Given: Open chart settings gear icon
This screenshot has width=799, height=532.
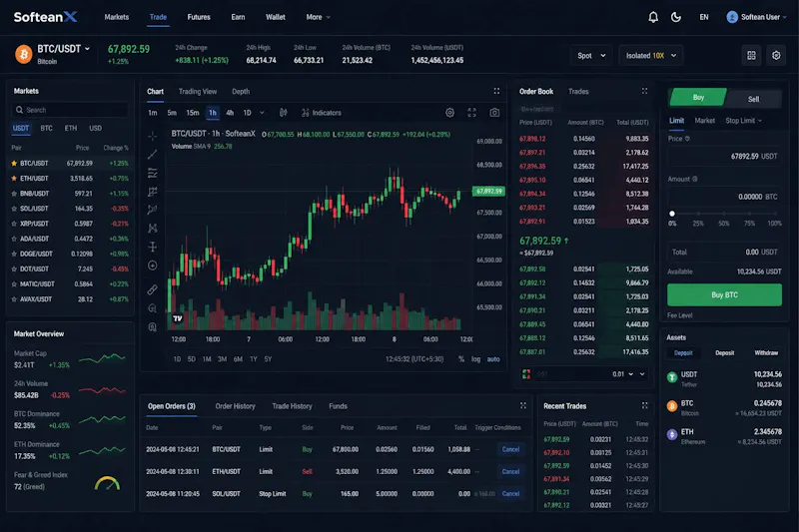Looking at the screenshot, I should (449, 113).
